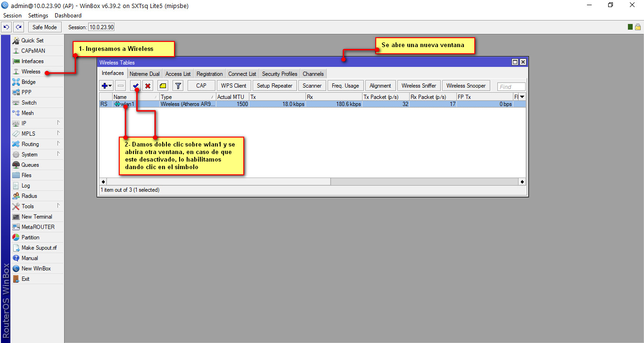Viewport: 644px width, 343px height.
Task: Click the funnel Filter icon
Action: (x=178, y=86)
